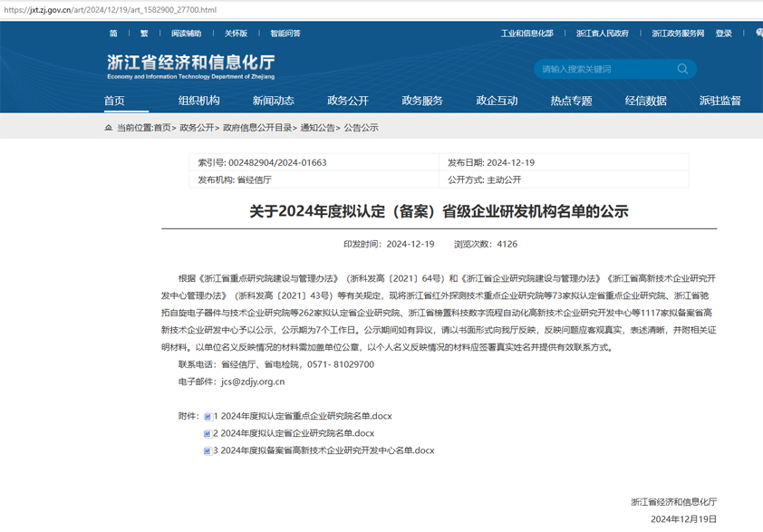The image size is (763, 532).
Task: Go to 经信数据 navigation item
Action: pyautogui.click(x=645, y=101)
